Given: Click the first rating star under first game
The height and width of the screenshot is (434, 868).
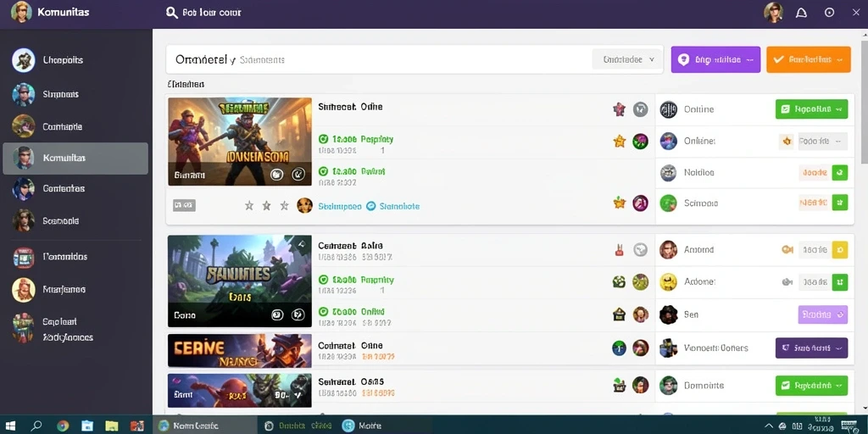Looking at the screenshot, I should (249, 206).
